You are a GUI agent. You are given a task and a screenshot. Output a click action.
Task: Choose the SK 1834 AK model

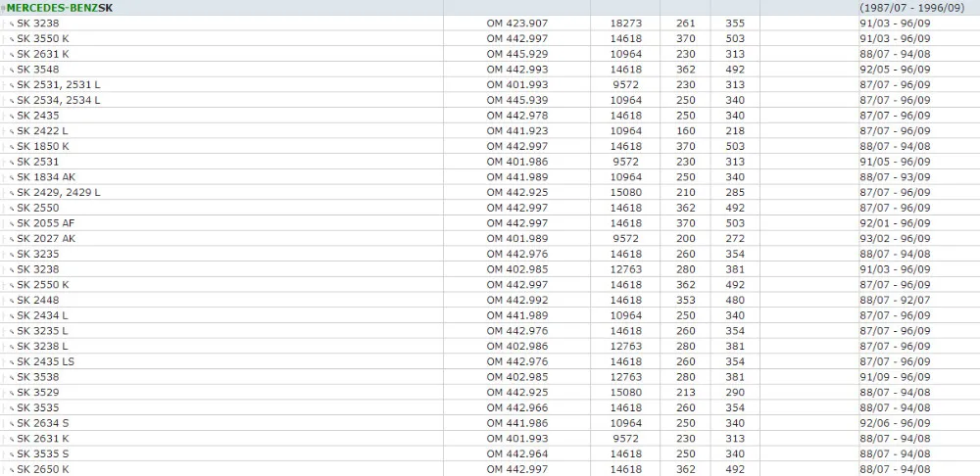click(46, 176)
